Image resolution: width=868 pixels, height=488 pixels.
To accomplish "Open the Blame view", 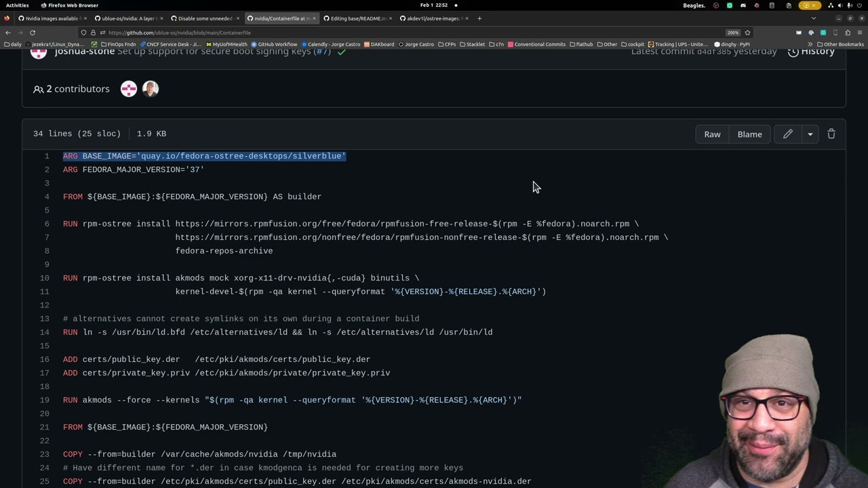I will [x=749, y=134].
